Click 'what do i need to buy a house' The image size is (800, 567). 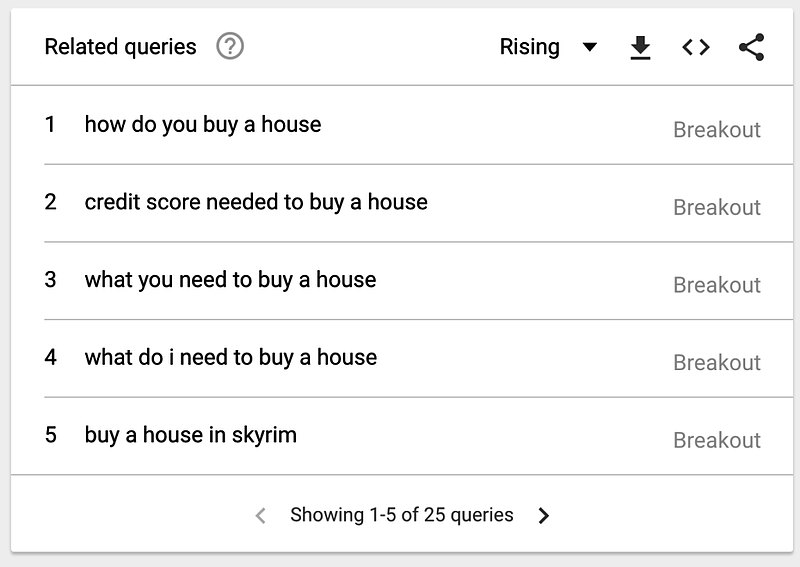(231, 357)
